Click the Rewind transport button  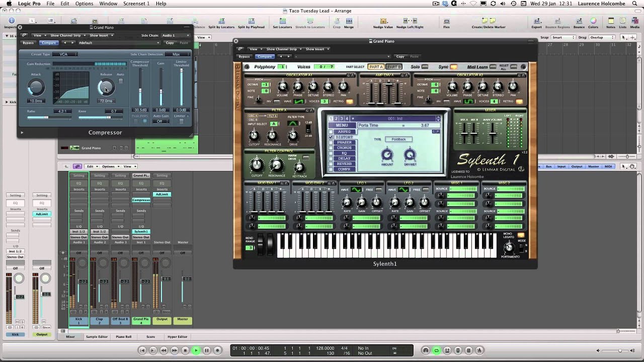(x=164, y=350)
